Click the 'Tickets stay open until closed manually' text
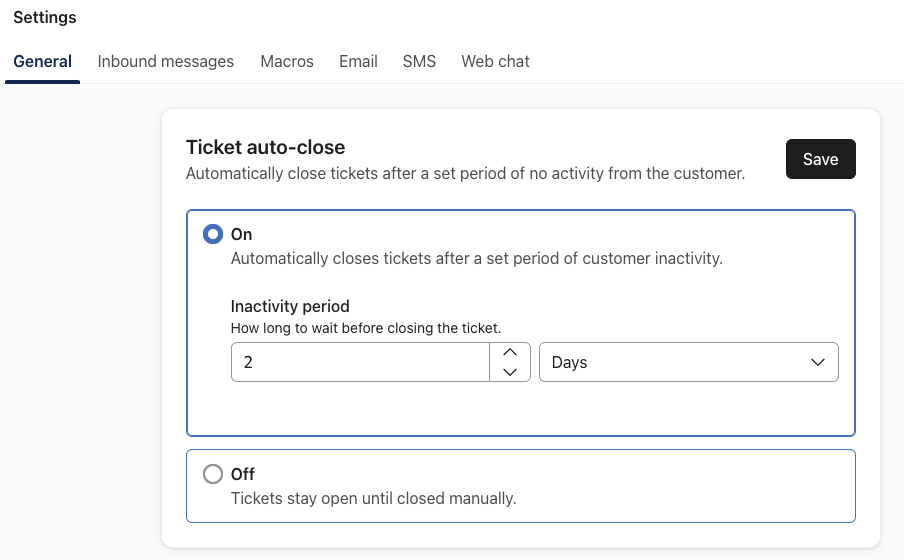 click(373, 498)
